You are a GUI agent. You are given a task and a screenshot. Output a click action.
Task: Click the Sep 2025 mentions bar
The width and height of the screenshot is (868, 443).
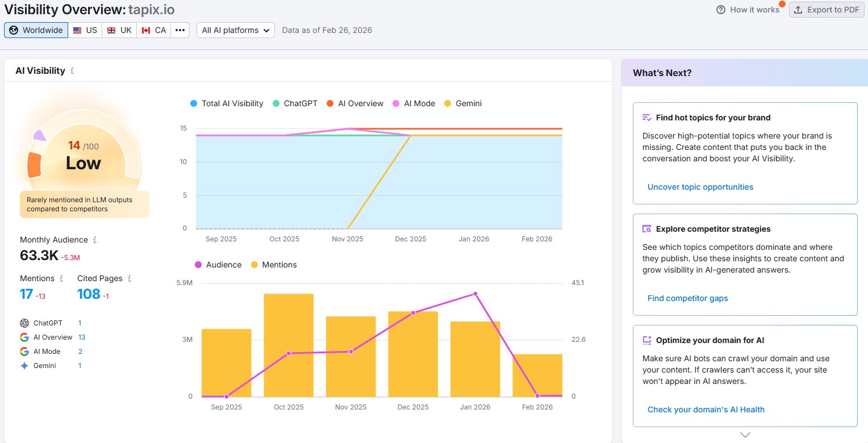tap(226, 363)
